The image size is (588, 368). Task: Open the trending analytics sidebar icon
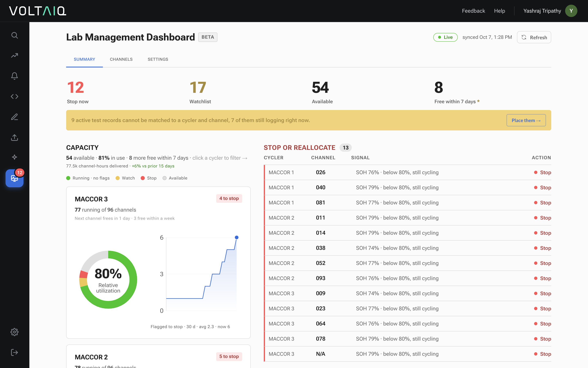(14, 55)
